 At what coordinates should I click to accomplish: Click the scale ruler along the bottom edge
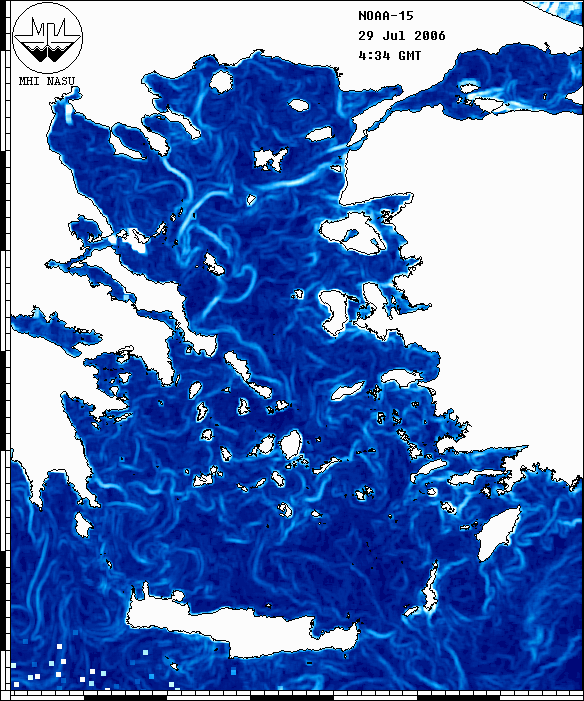pyautogui.click(x=297, y=696)
